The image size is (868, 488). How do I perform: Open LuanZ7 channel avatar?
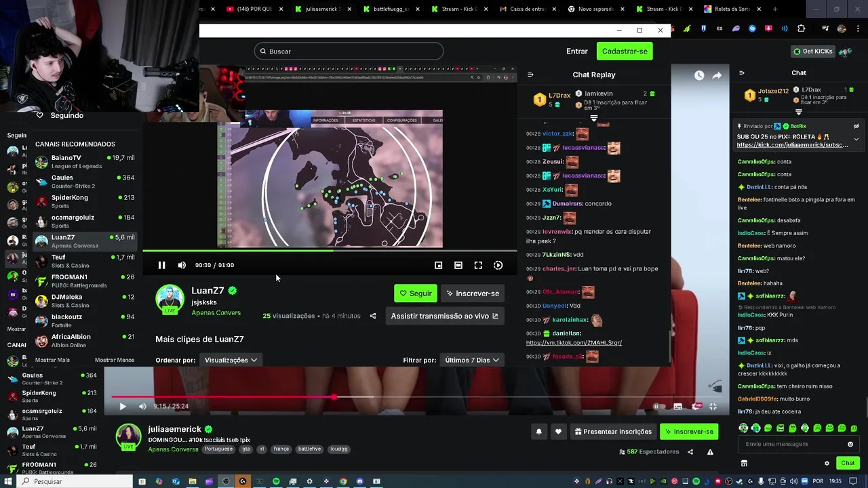[170, 300]
